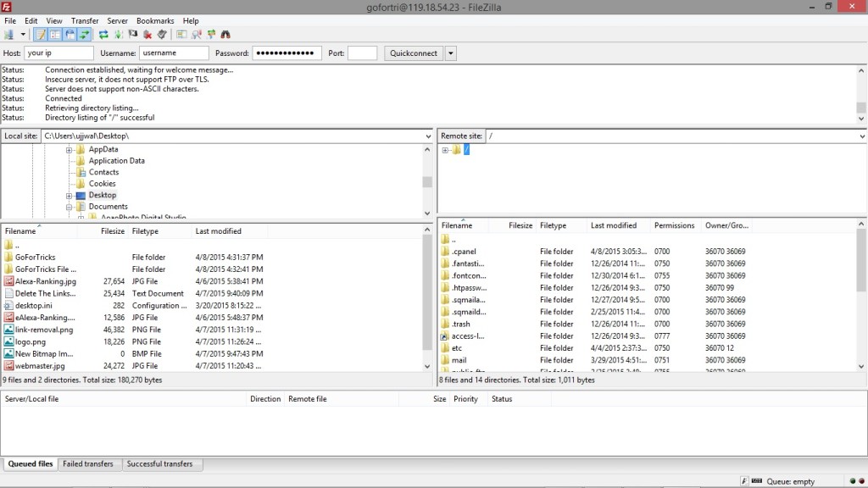This screenshot has height=488, width=868.
Task: Toggle local directory tree display
Action: pos(55,34)
